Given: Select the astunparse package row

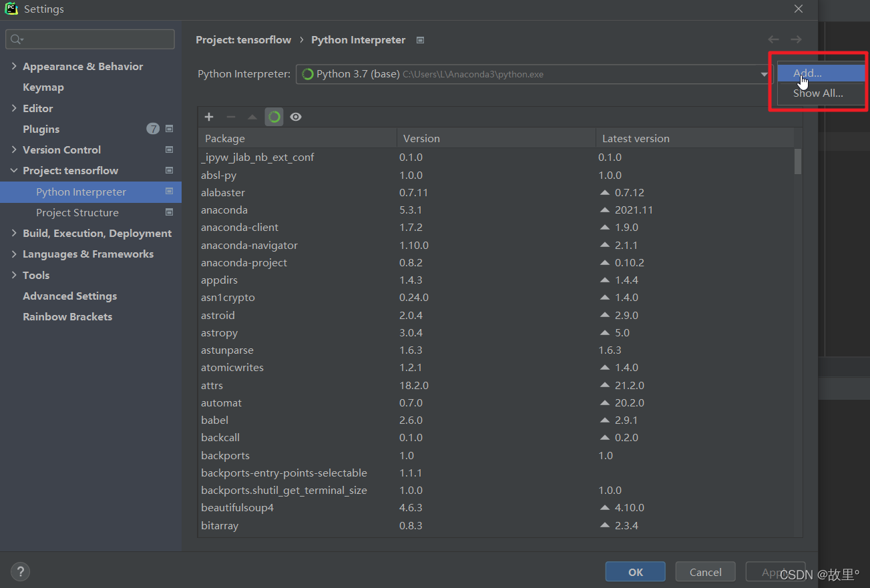Looking at the screenshot, I should 496,350.
